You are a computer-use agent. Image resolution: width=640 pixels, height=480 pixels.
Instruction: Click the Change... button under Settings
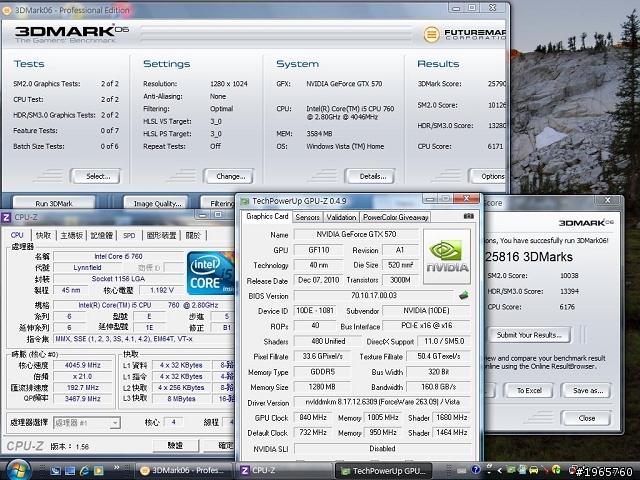(x=229, y=176)
